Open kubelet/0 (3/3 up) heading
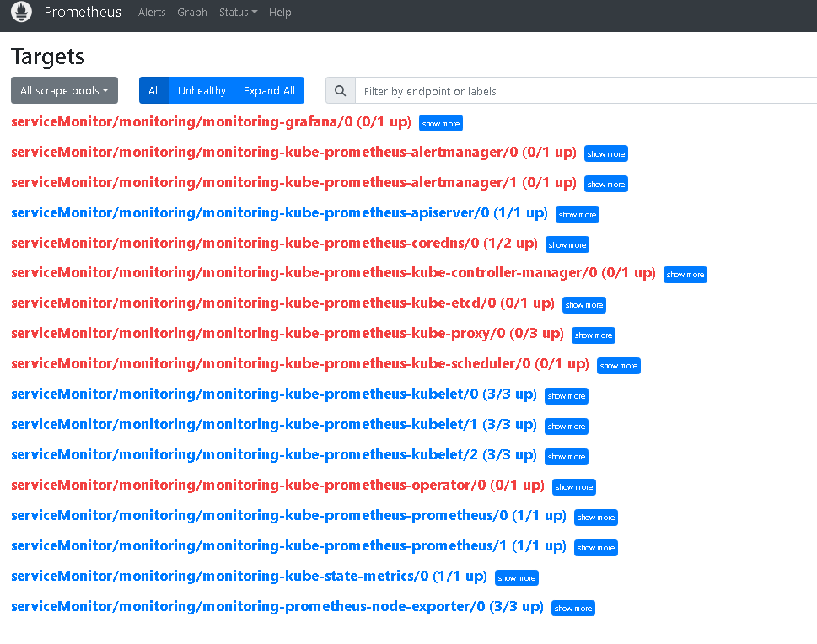817x644 pixels. (x=274, y=394)
